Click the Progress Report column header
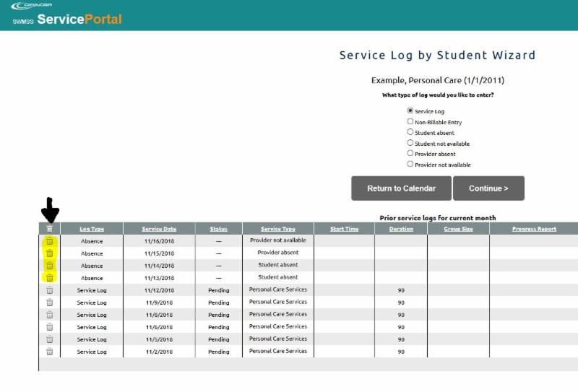This screenshot has width=578, height=392. [x=534, y=229]
